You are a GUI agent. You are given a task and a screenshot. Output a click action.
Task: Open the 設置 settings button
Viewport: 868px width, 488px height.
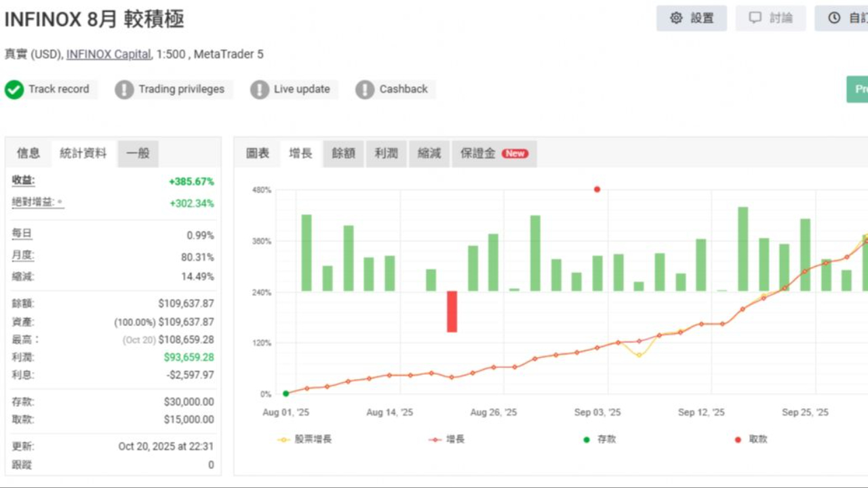pos(692,18)
